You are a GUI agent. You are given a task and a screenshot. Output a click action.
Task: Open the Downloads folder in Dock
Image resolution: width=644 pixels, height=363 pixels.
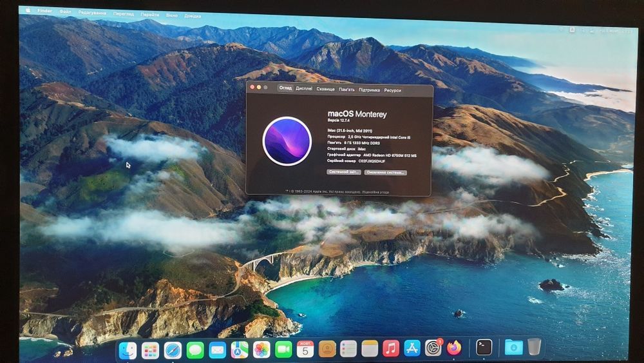tap(513, 347)
